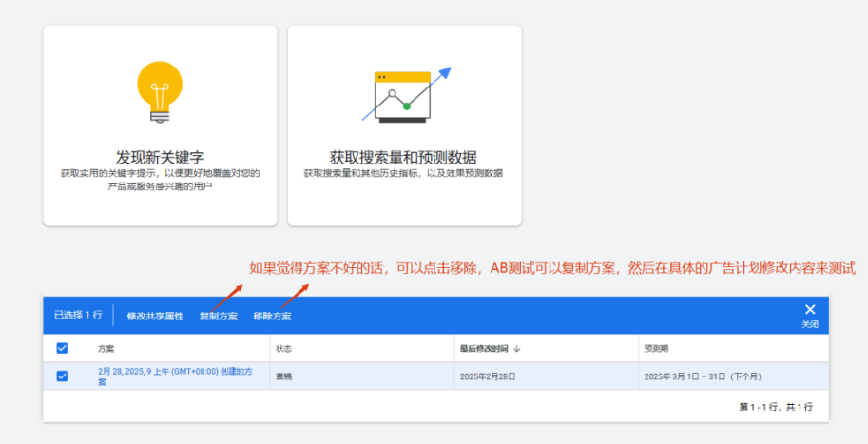Click 移除方案 to remove the plan

[x=272, y=316]
